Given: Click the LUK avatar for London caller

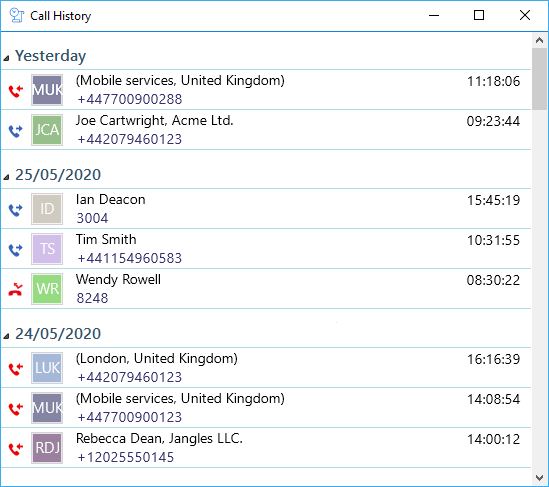Looking at the screenshot, I should coord(47,368).
